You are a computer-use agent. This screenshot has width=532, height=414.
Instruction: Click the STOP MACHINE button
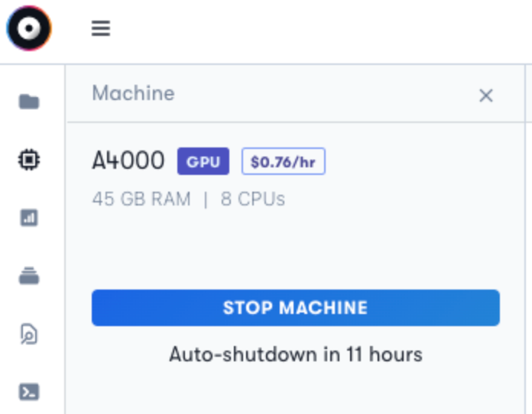(x=296, y=308)
